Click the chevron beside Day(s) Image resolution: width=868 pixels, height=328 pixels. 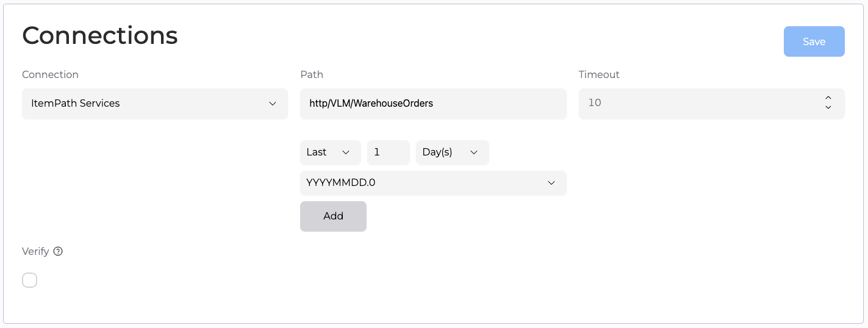coord(474,152)
